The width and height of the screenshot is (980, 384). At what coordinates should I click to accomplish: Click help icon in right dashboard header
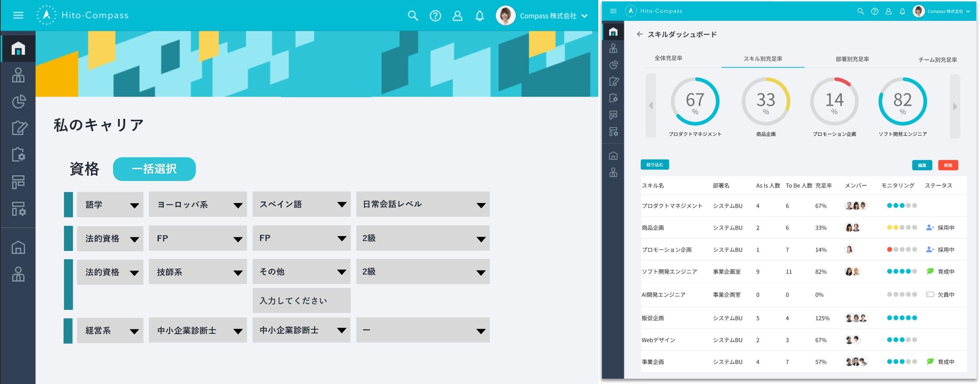[x=874, y=11]
